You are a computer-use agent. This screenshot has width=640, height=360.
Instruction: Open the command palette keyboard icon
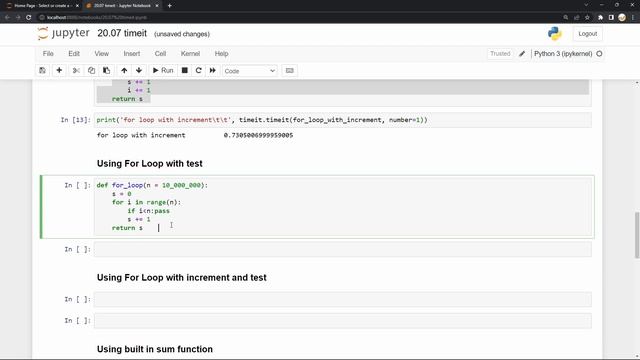click(x=290, y=71)
